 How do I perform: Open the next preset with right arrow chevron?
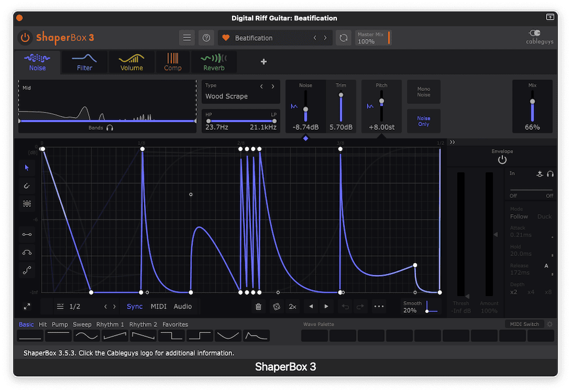[x=325, y=38]
